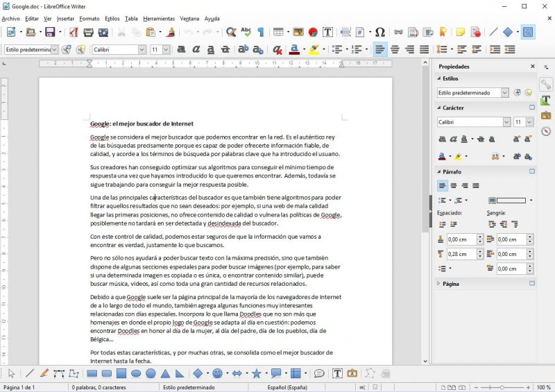Click the yellow highlighting color icon
Image resolution: width=555 pixels, height=392 pixels.
(314, 49)
